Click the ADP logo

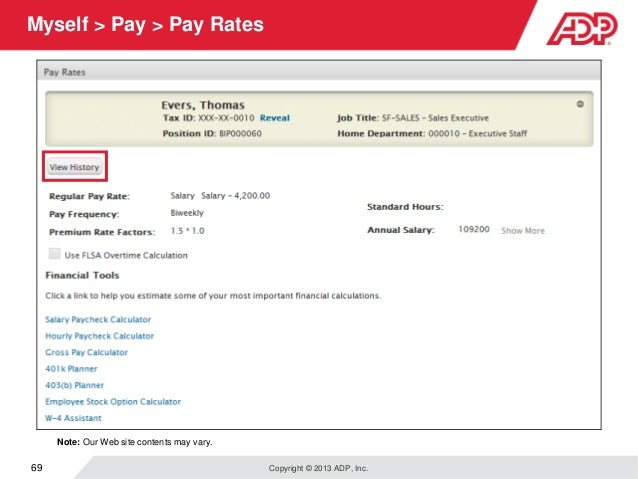(582, 28)
